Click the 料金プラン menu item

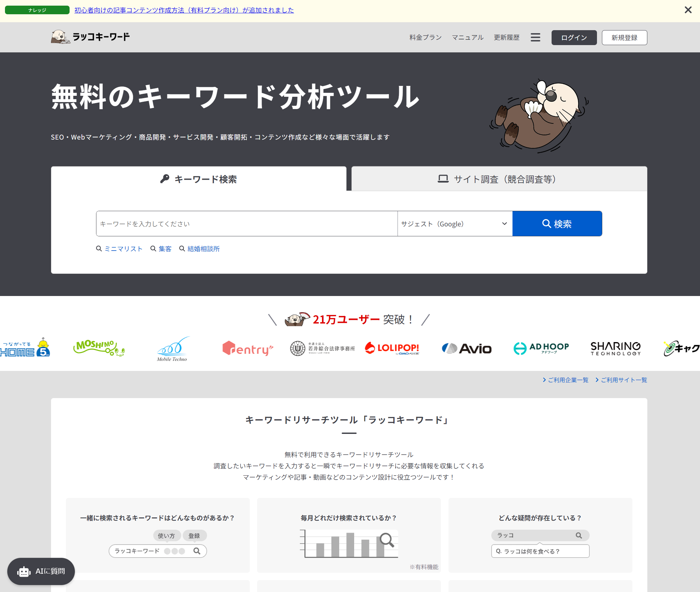pyautogui.click(x=424, y=37)
